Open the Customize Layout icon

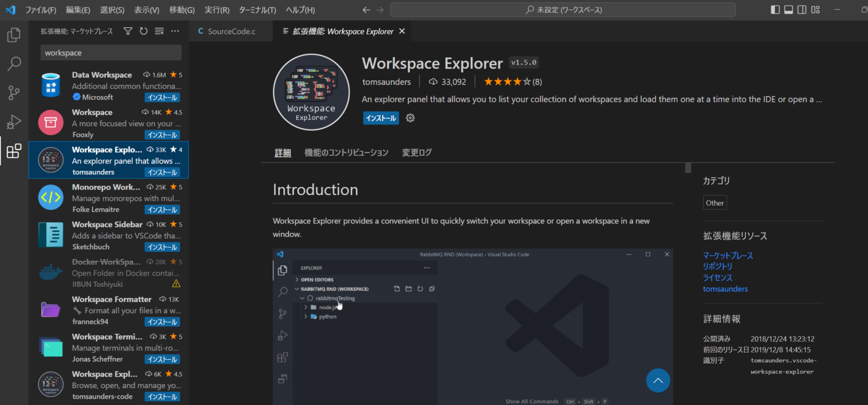tap(815, 10)
